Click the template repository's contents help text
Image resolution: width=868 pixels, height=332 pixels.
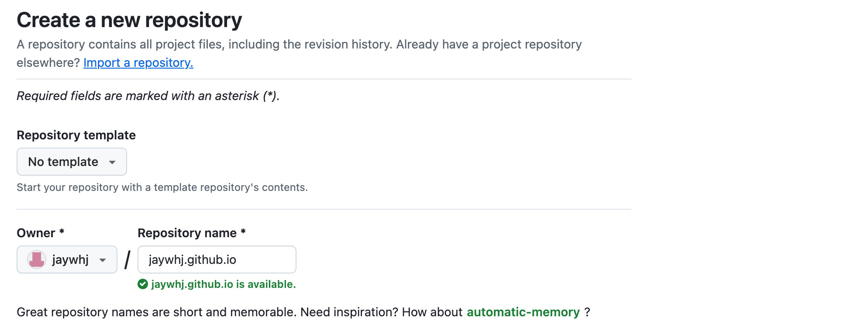[x=162, y=187]
